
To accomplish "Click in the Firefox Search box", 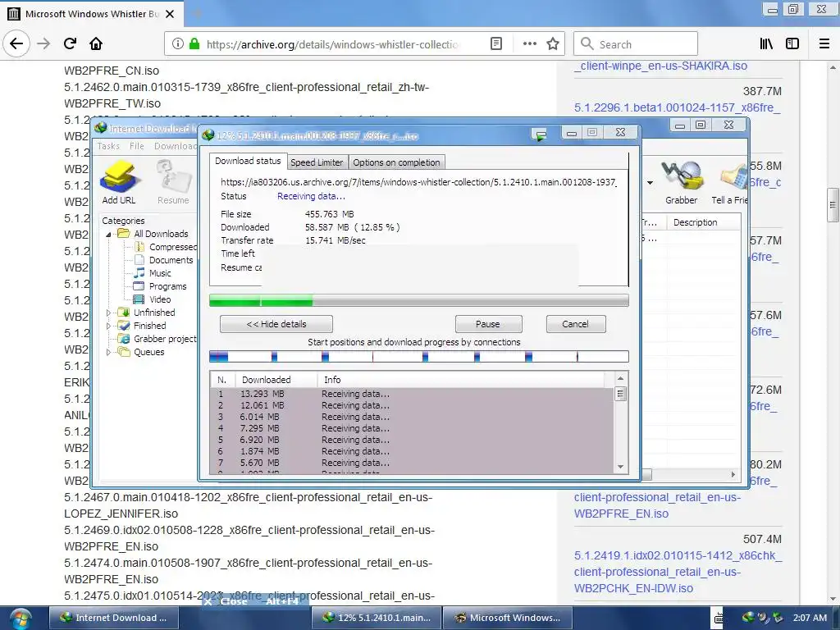I will 636,44.
